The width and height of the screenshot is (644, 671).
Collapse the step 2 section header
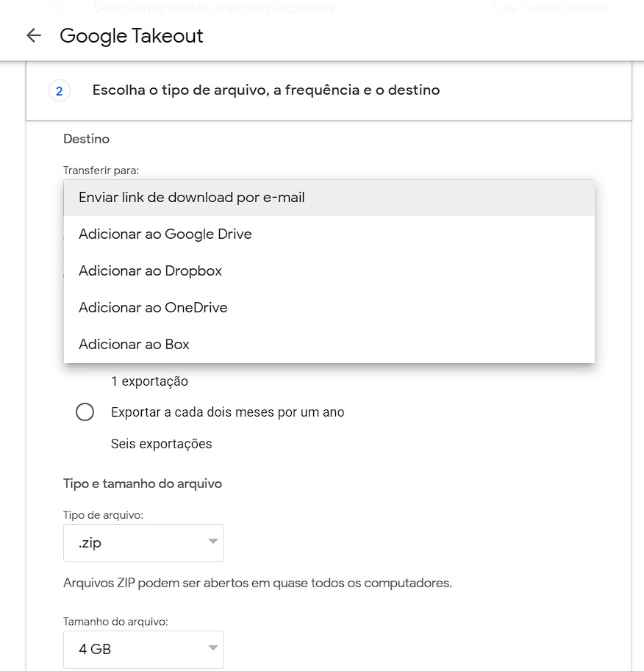click(x=329, y=90)
